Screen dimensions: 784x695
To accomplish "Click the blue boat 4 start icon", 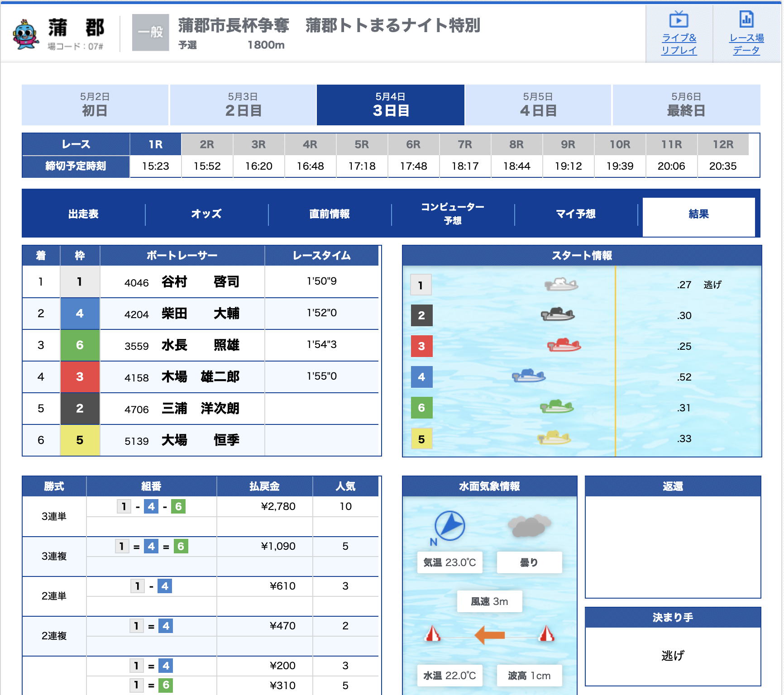I will tap(528, 376).
